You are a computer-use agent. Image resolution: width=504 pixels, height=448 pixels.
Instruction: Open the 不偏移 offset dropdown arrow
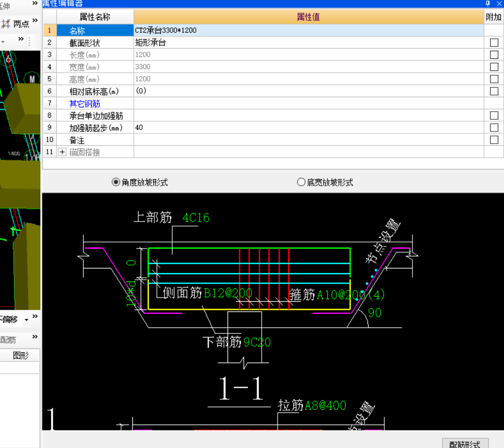[27, 320]
